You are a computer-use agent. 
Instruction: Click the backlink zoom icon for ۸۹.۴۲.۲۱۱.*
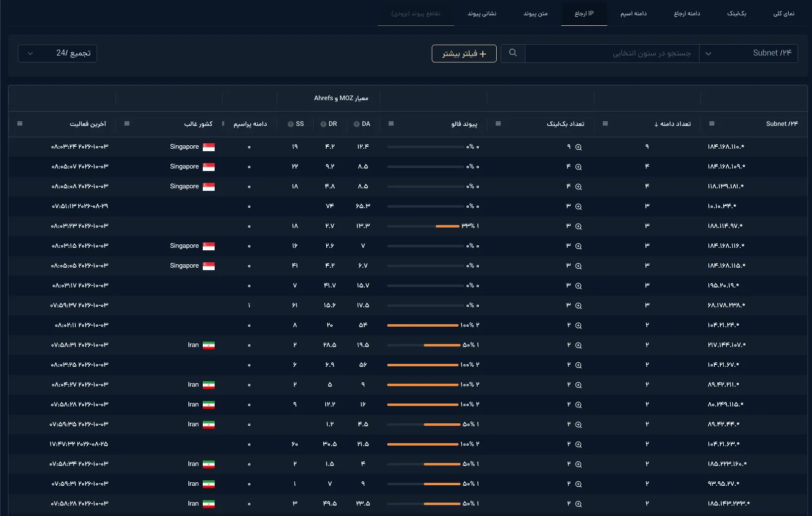tap(579, 385)
